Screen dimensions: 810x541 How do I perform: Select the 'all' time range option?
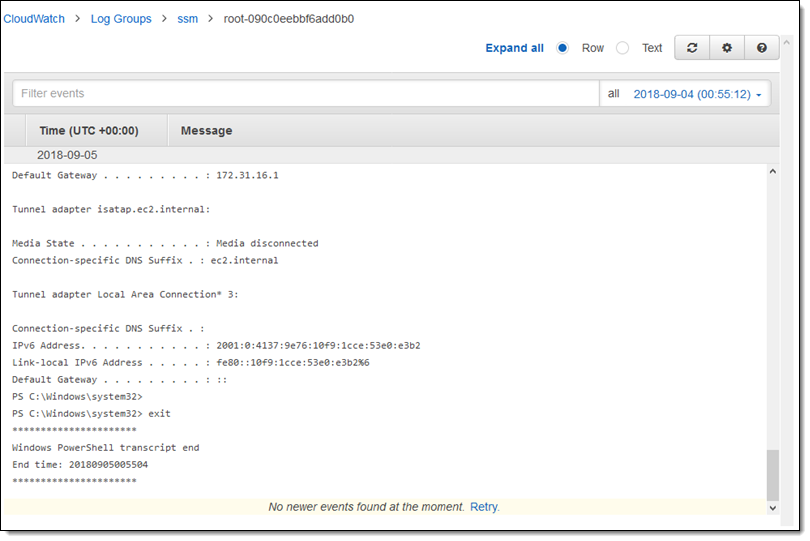[x=614, y=94]
